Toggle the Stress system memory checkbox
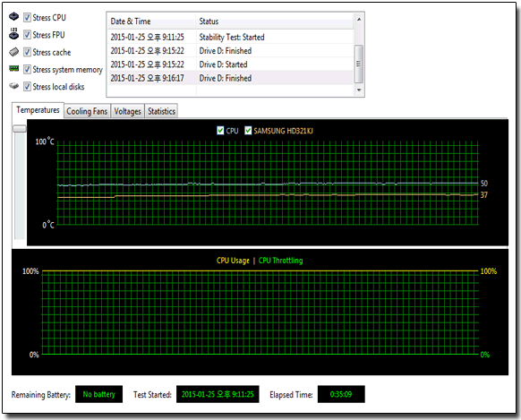521x420 pixels. (27, 70)
